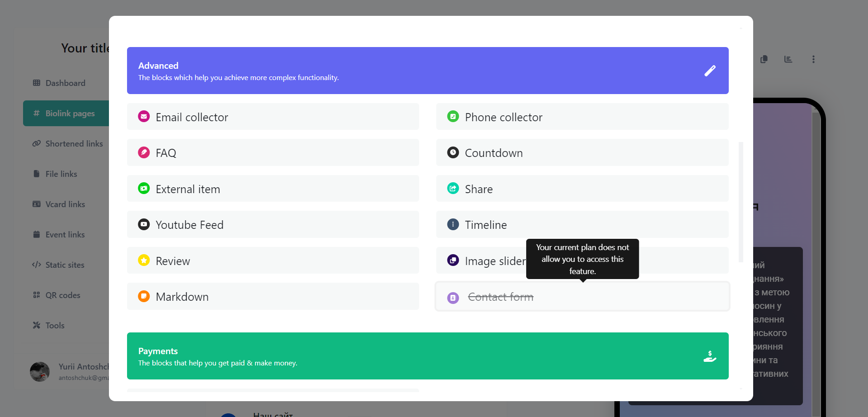Image resolution: width=868 pixels, height=417 pixels.
Task: Click the Image slider purple icon
Action: point(453,261)
